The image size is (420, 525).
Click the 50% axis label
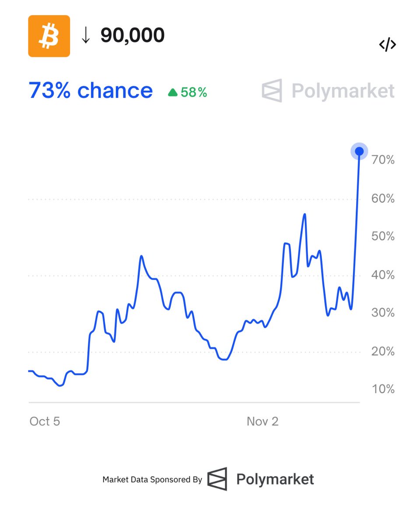(x=383, y=237)
